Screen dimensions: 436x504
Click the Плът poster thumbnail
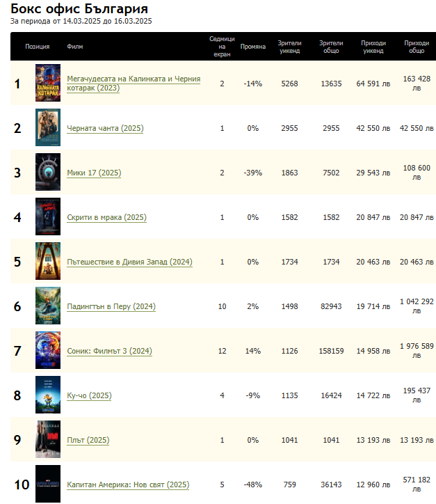[48, 440]
